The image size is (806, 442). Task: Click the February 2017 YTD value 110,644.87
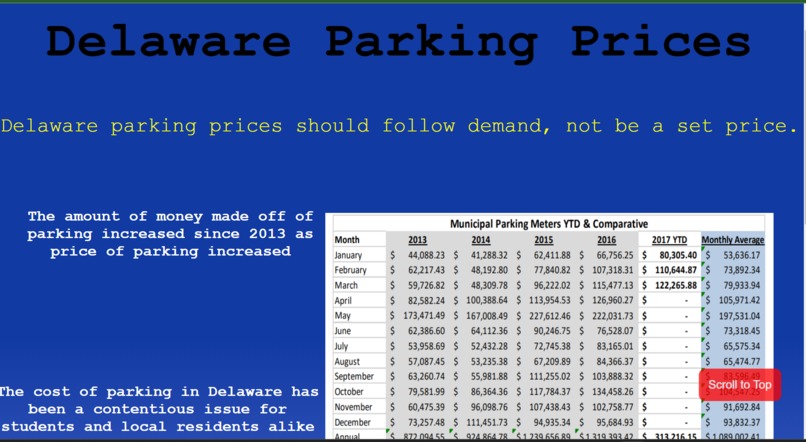point(676,270)
